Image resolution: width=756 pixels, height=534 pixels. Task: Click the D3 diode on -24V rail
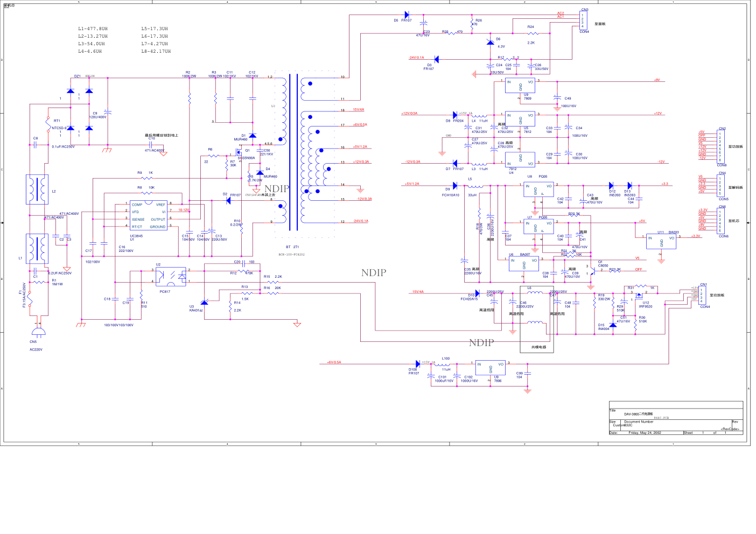tap(436, 59)
